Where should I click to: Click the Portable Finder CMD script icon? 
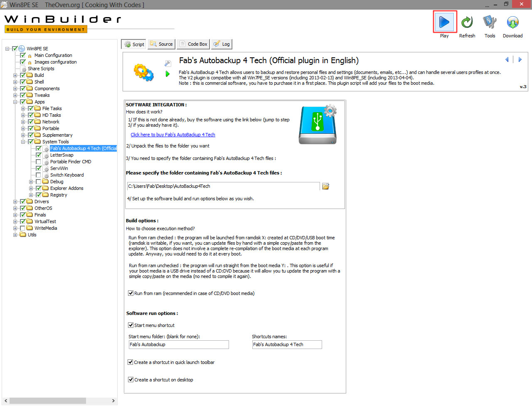(x=46, y=162)
